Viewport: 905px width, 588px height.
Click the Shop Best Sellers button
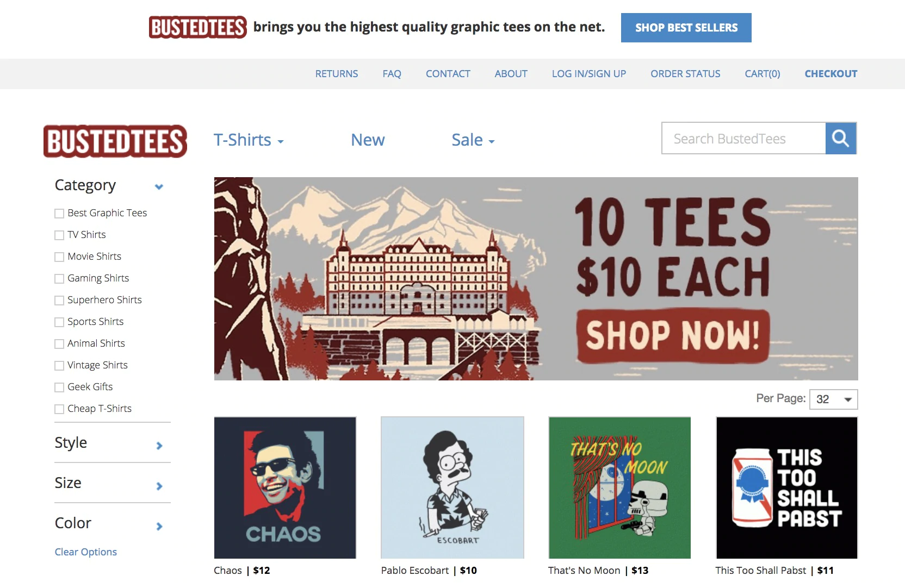[x=686, y=28]
